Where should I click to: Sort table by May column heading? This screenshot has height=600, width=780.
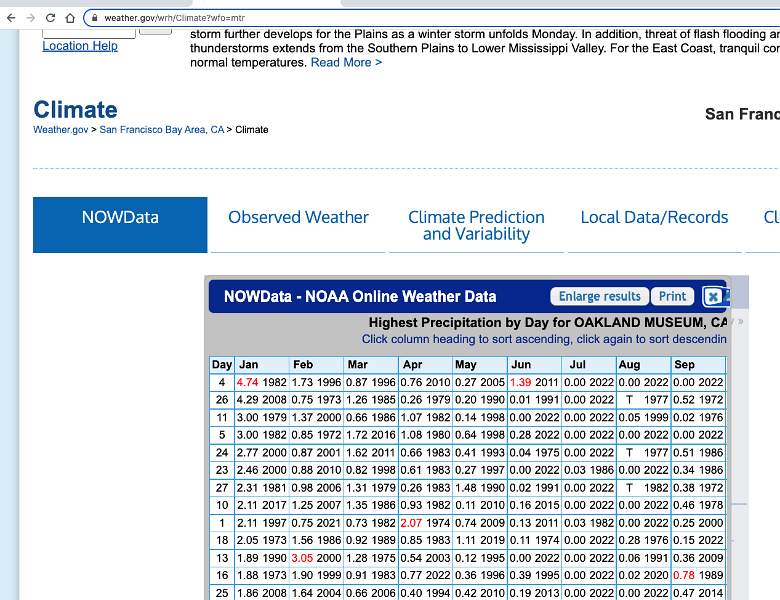[x=480, y=365]
